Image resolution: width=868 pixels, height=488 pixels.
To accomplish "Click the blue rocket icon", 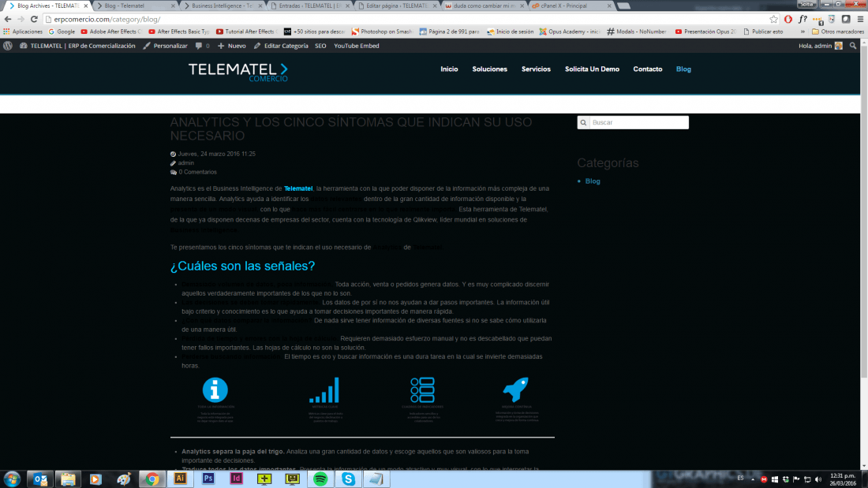I will tap(516, 389).
